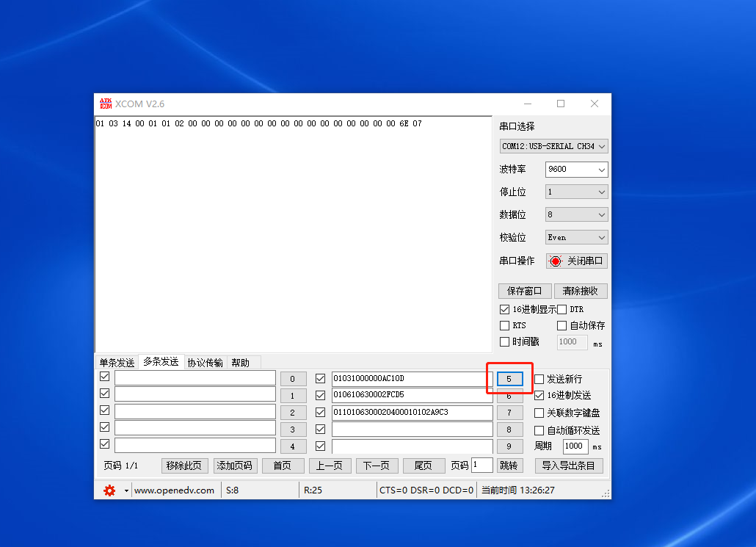The image size is (756, 547).
Task: Click the received hex data display area
Action: (x=294, y=234)
